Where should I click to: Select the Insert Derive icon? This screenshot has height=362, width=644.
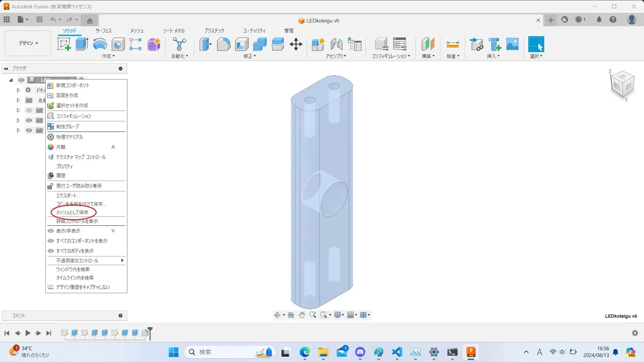tap(477, 44)
